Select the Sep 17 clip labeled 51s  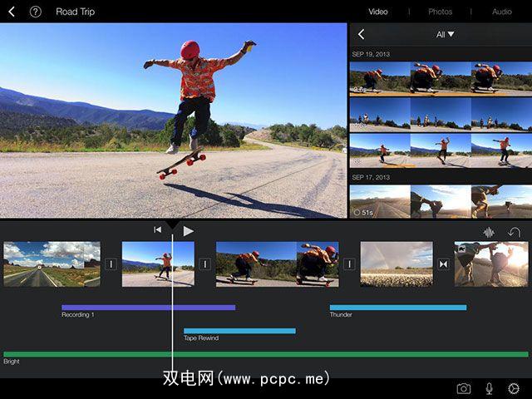coord(441,201)
